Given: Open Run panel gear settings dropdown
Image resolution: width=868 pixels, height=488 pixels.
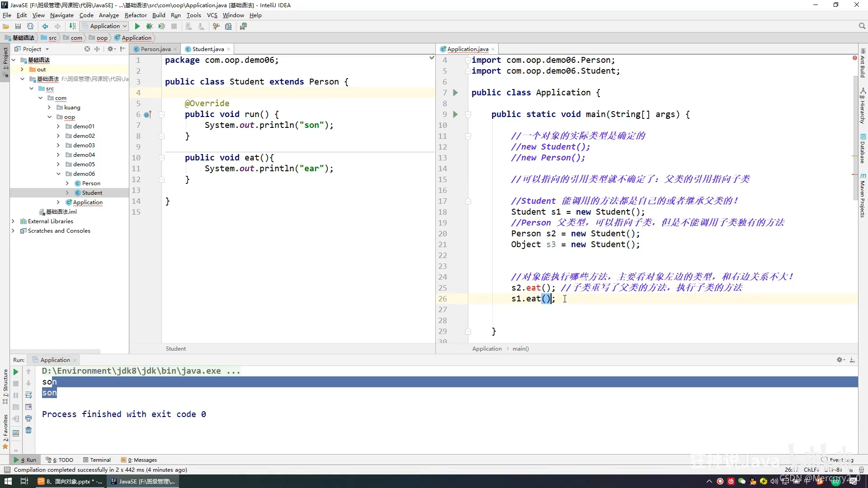Looking at the screenshot, I should point(840,360).
